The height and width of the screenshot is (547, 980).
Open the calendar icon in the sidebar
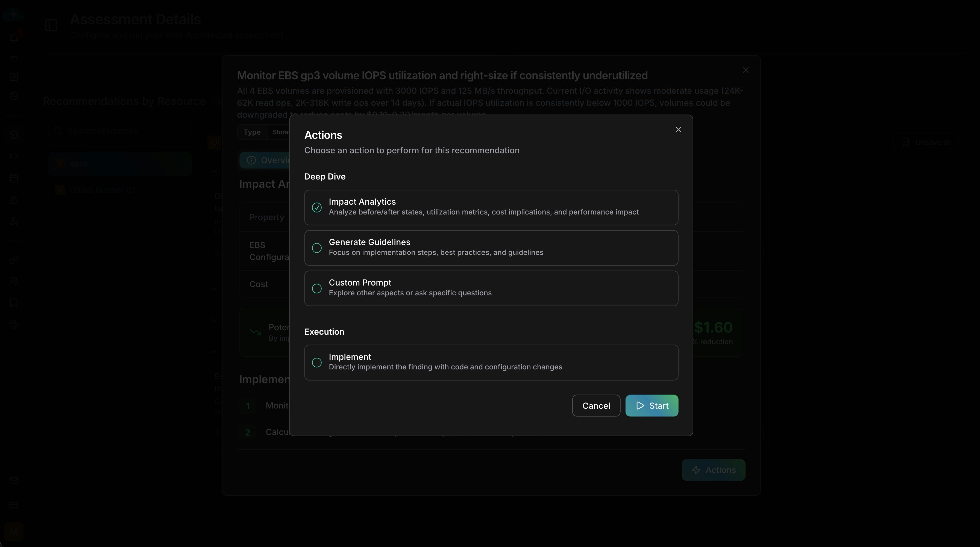coord(14,178)
